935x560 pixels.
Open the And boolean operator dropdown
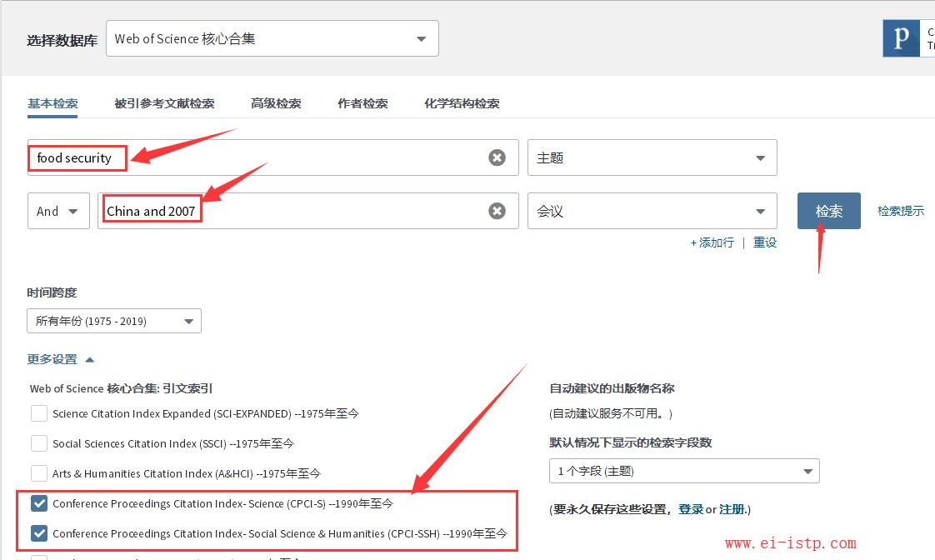pos(58,211)
